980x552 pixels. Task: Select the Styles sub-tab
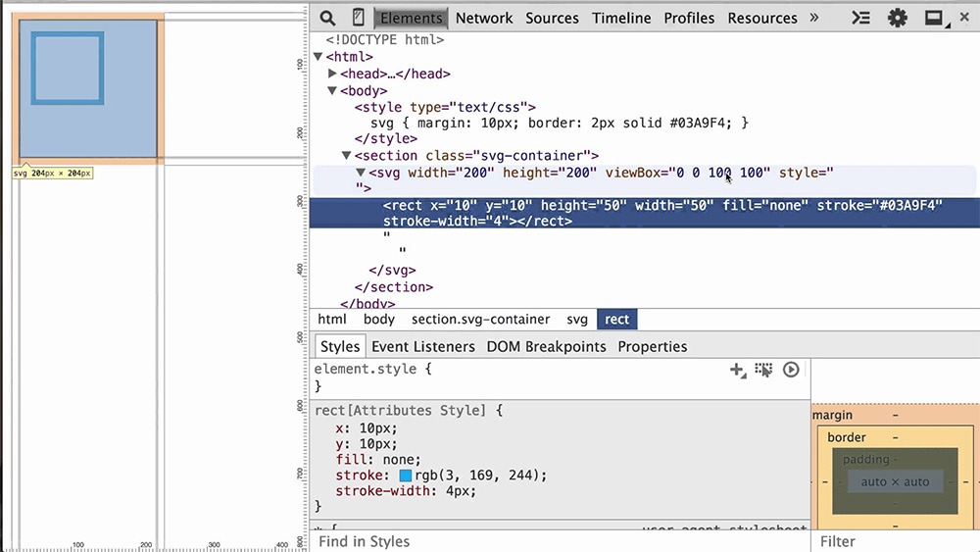[x=340, y=346]
